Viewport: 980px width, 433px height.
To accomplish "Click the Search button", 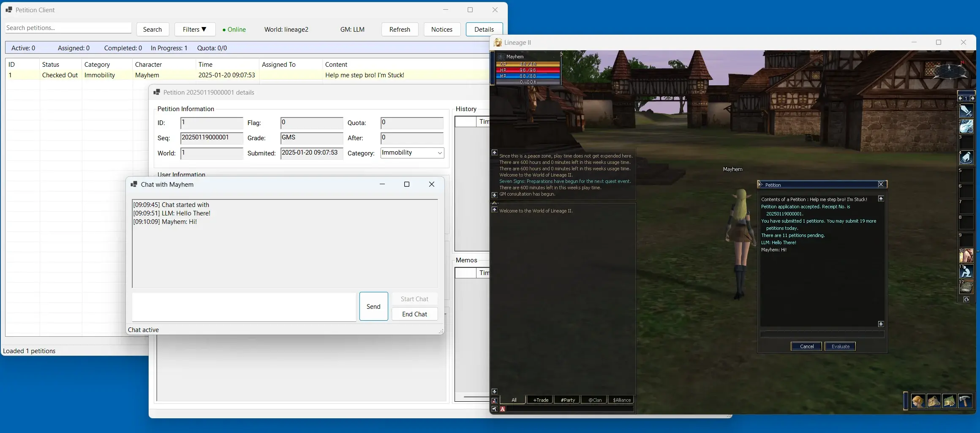I will click(x=152, y=30).
